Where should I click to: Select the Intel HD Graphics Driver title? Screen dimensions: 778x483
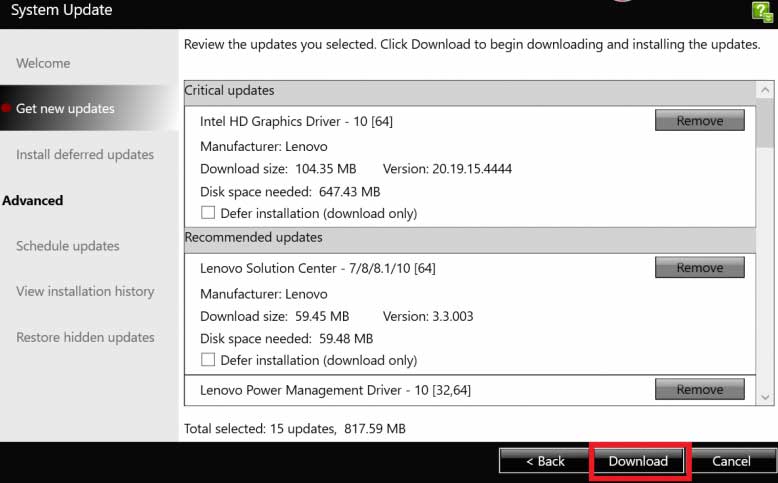pos(296,121)
